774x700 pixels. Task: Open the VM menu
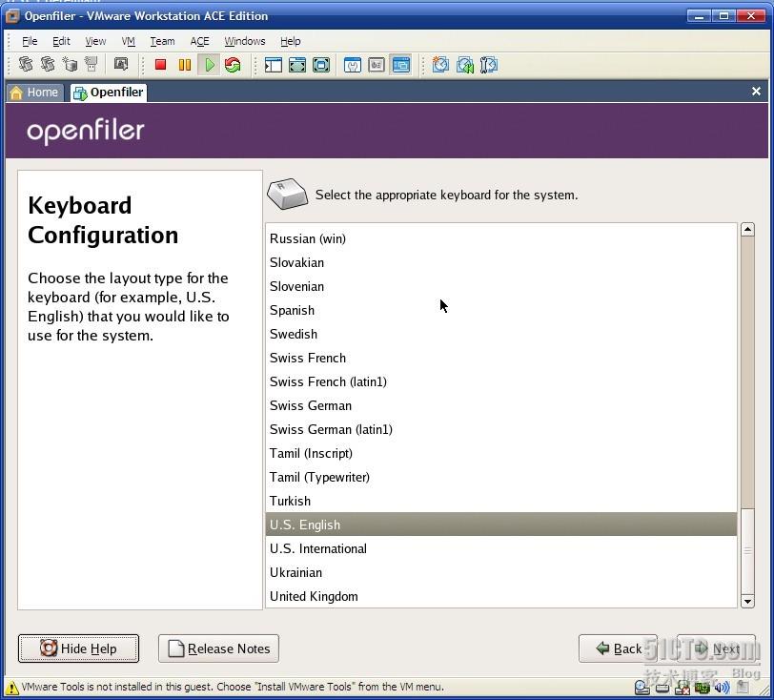coord(129,42)
